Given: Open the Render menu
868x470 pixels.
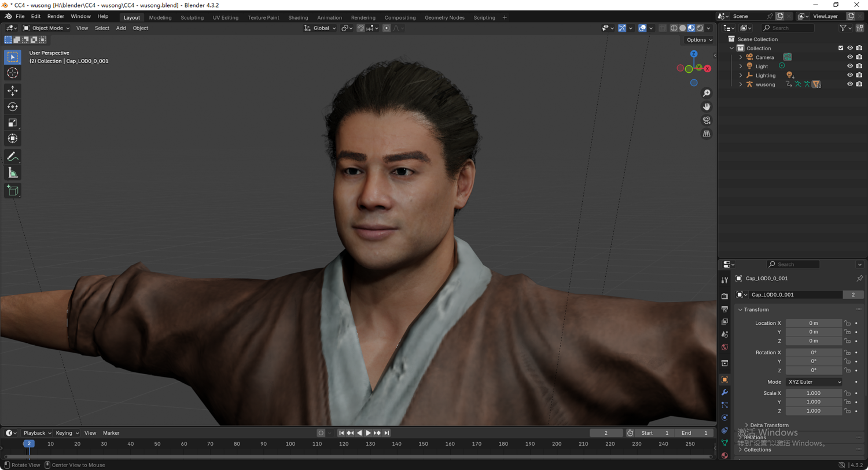Looking at the screenshot, I should click(x=56, y=17).
